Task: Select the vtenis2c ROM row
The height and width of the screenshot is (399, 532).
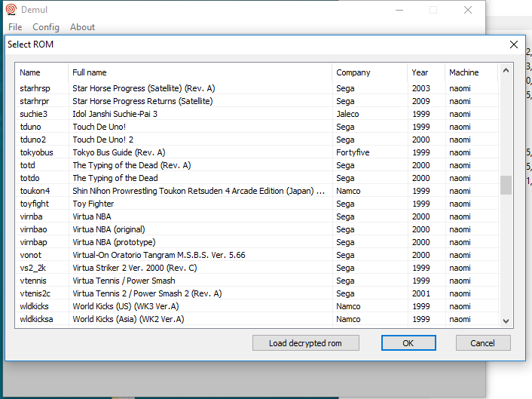Action: coord(257,293)
